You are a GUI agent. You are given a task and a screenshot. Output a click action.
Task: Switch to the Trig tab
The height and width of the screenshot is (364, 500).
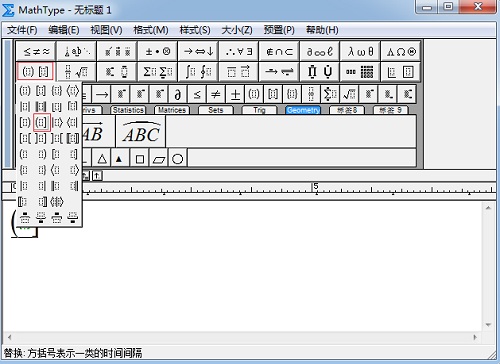click(259, 110)
